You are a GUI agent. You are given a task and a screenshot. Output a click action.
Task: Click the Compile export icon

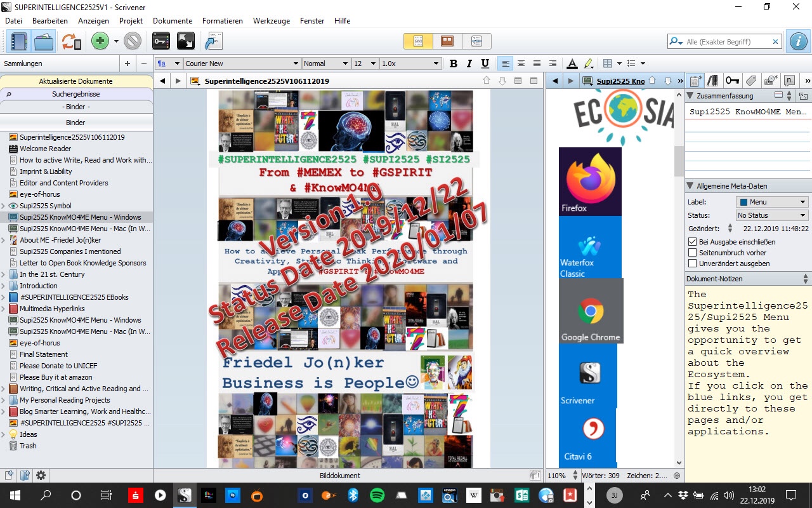click(x=214, y=42)
